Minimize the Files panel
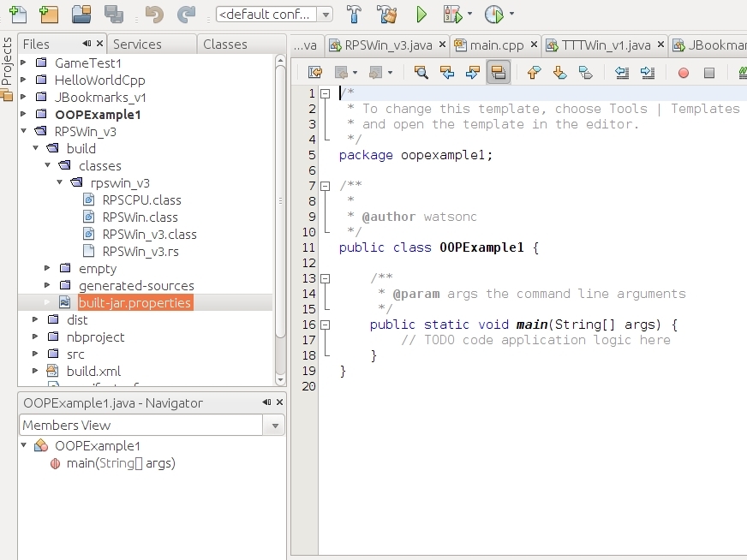This screenshot has height=560, width=747. [87, 44]
